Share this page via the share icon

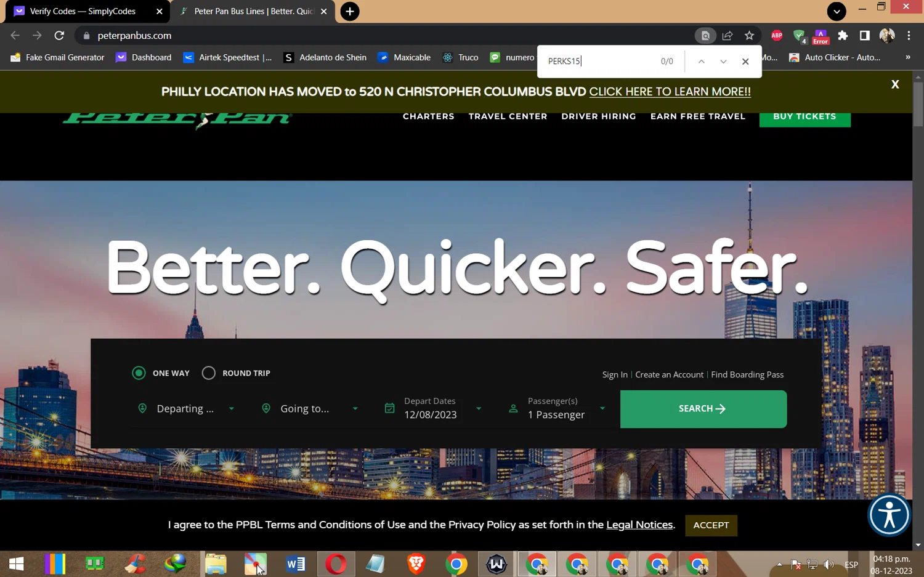[x=727, y=36]
